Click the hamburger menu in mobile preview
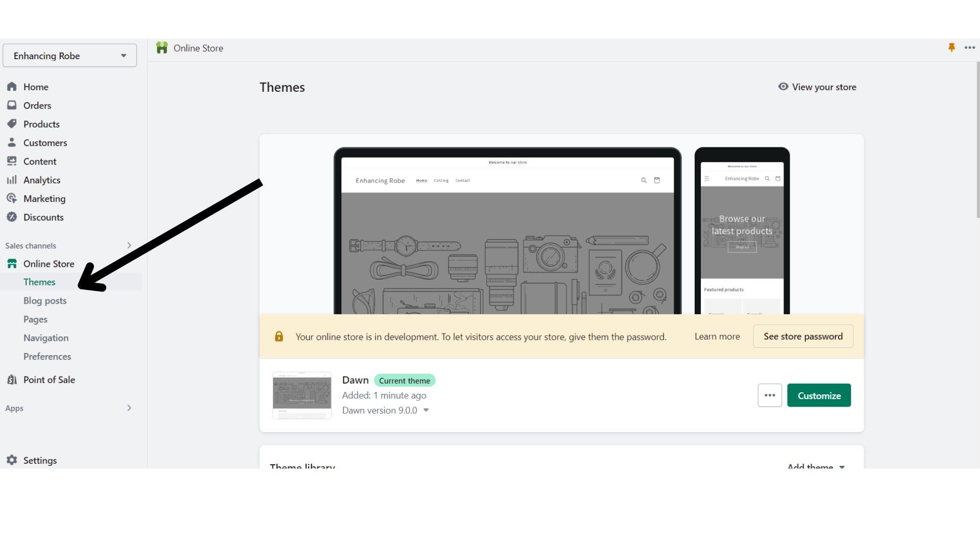980x551 pixels. click(x=707, y=179)
